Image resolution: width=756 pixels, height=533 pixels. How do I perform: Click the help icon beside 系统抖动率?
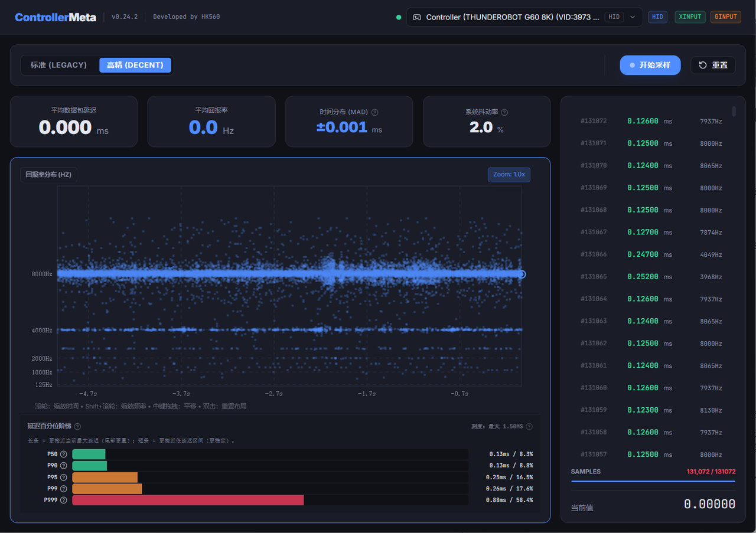(x=504, y=112)
